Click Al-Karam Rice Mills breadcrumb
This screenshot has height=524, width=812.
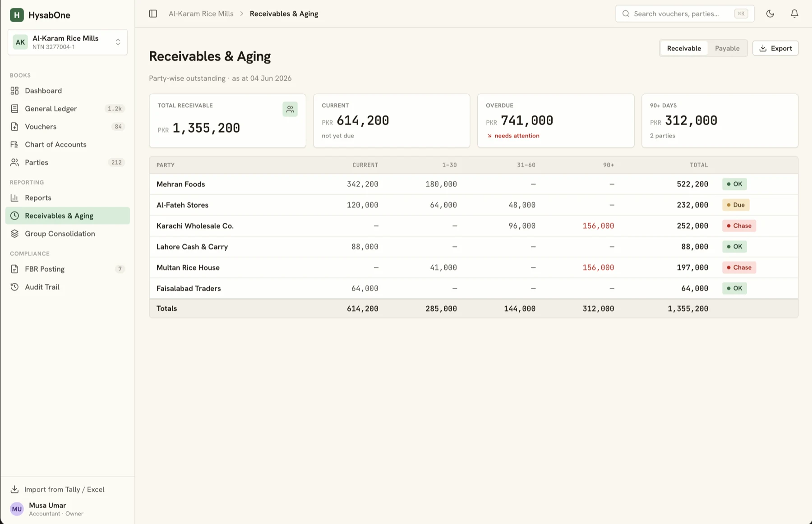[x=201, y=14]
